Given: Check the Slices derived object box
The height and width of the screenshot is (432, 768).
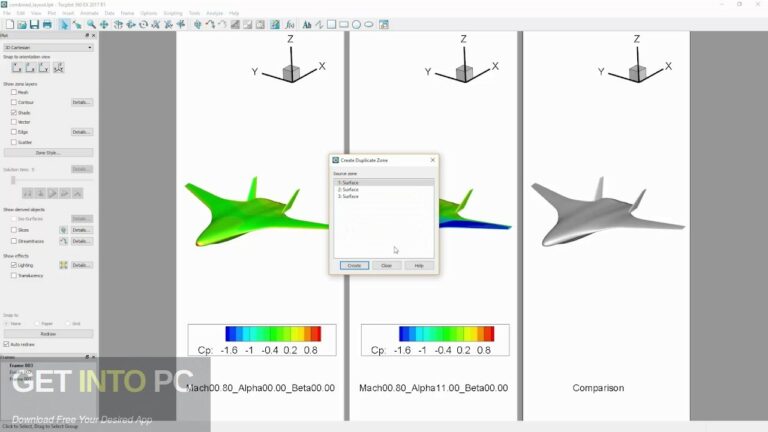Looking at the screenshot, I should (x=14, y=230).
